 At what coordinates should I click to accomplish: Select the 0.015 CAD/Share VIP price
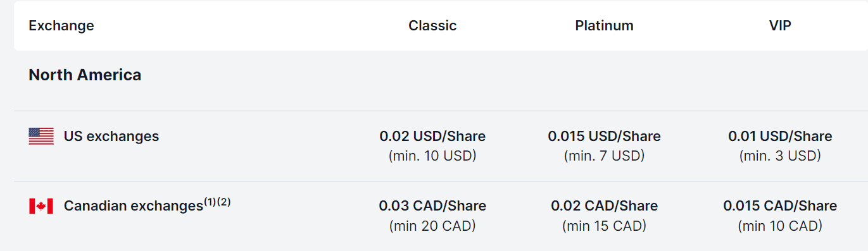coord(780,206)
